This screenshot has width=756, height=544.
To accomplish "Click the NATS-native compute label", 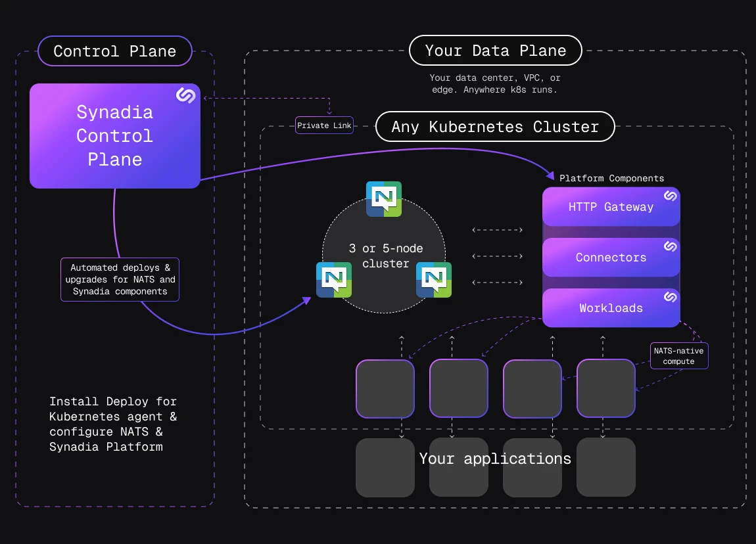I will [x=679, y=356].
